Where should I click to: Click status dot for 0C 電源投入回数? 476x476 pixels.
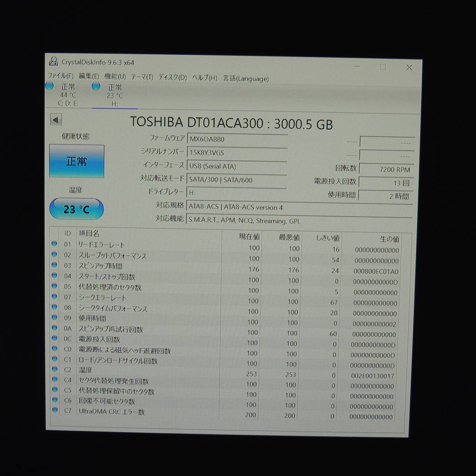coord(54,338)
